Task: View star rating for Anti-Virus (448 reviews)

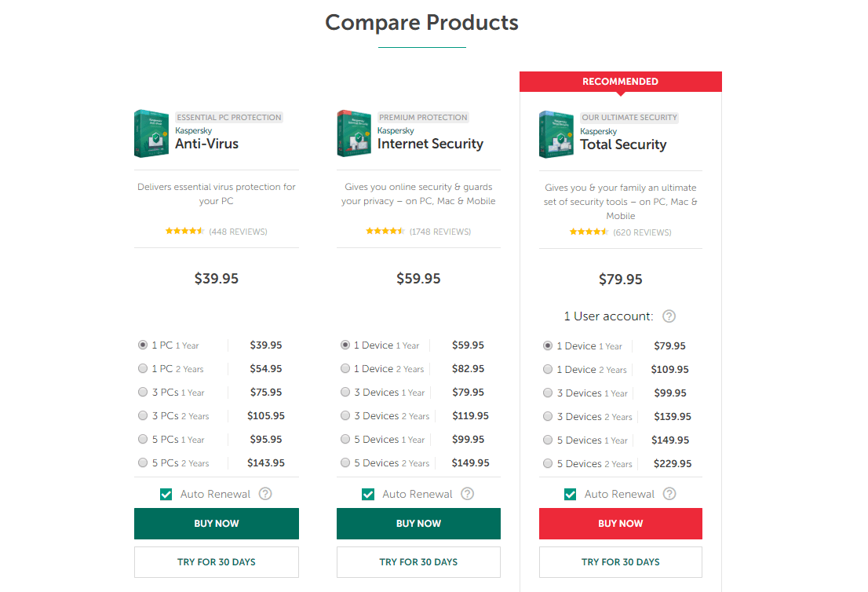Action: coord(185,231)
